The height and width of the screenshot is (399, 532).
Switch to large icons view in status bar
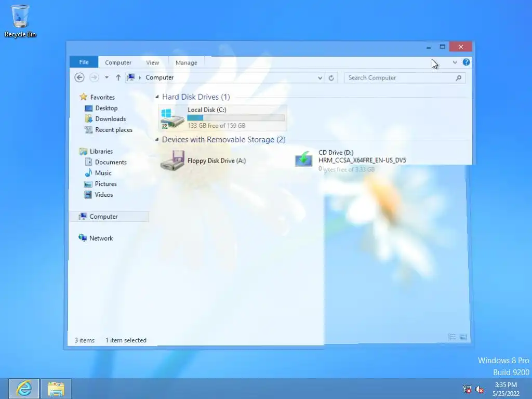(x=463, y=337)
